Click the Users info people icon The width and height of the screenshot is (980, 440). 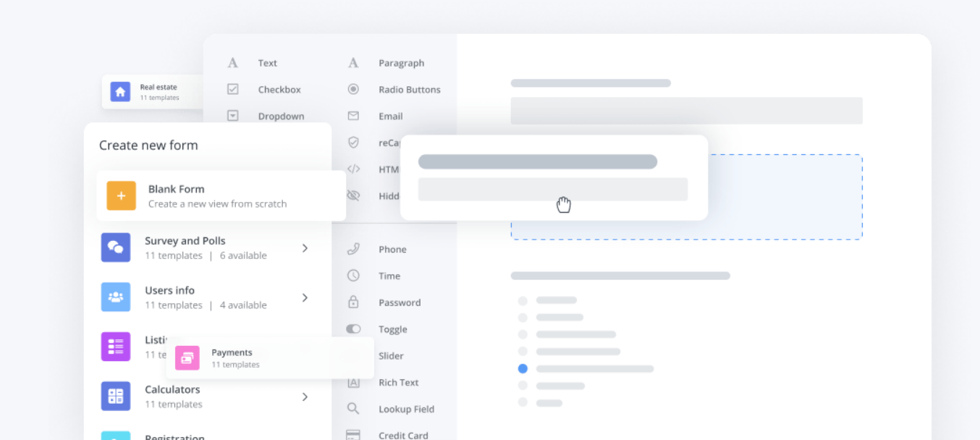(116, 297)
